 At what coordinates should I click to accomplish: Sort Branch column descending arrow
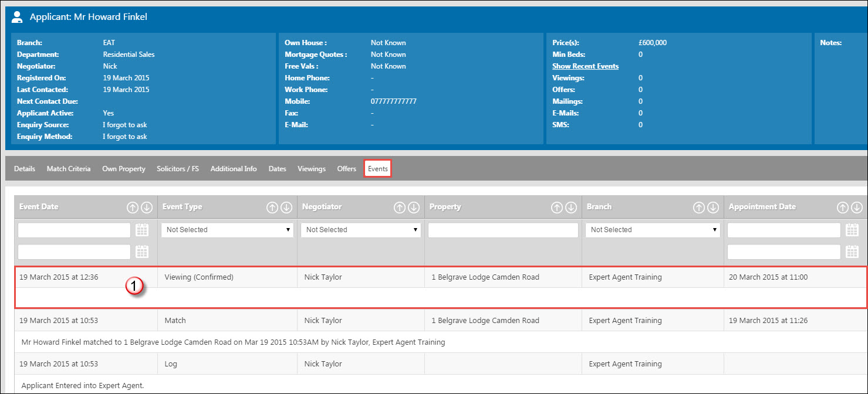click(713, 207)
